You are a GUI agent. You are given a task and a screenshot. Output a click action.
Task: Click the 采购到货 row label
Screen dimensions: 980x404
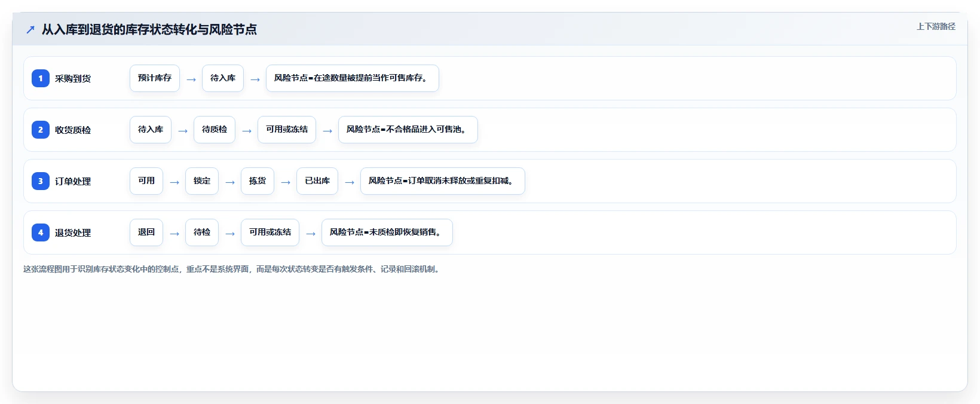click(73, 78)
